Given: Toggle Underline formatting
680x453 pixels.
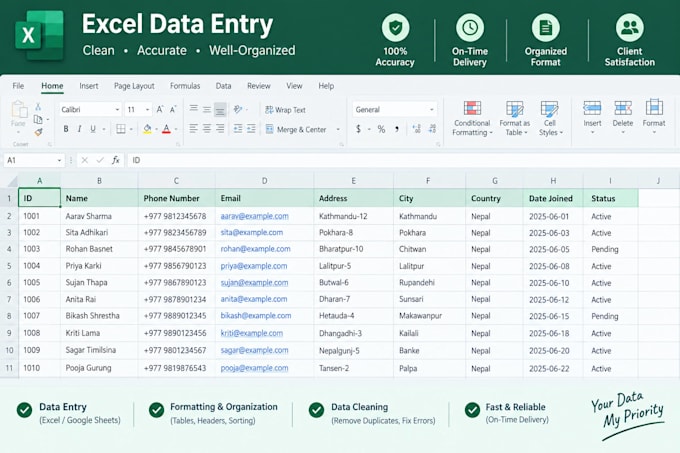Looking at the screenshot, I should (93, 129).
